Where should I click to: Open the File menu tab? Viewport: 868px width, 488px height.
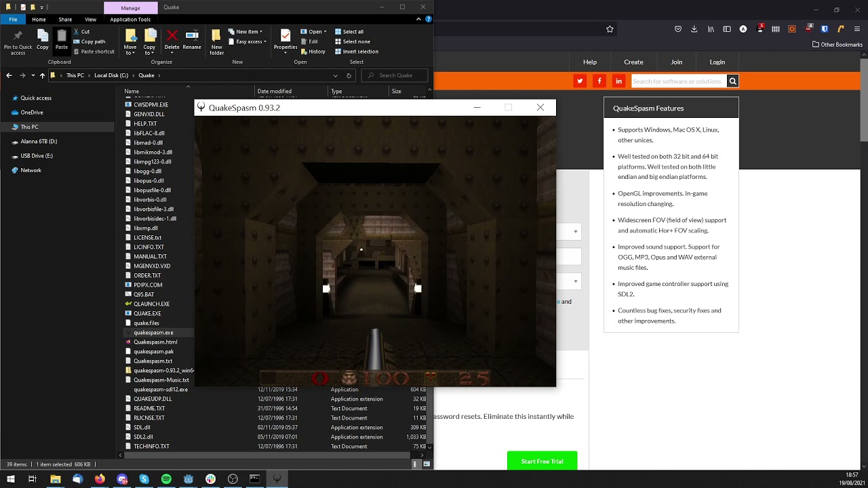point(13,20)
